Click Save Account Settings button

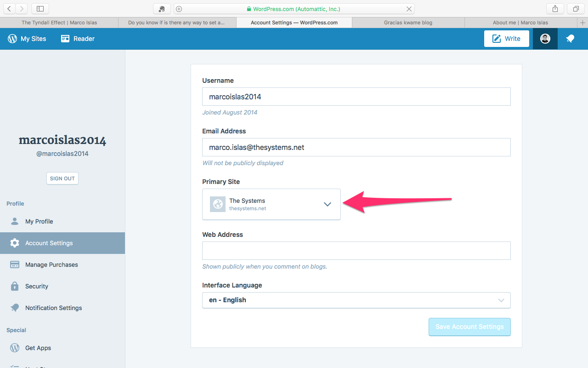coord(469,327)
